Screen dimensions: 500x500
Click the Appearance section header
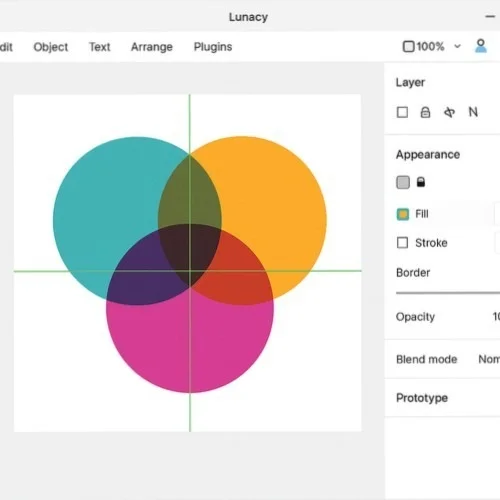(x=428, y=155)
